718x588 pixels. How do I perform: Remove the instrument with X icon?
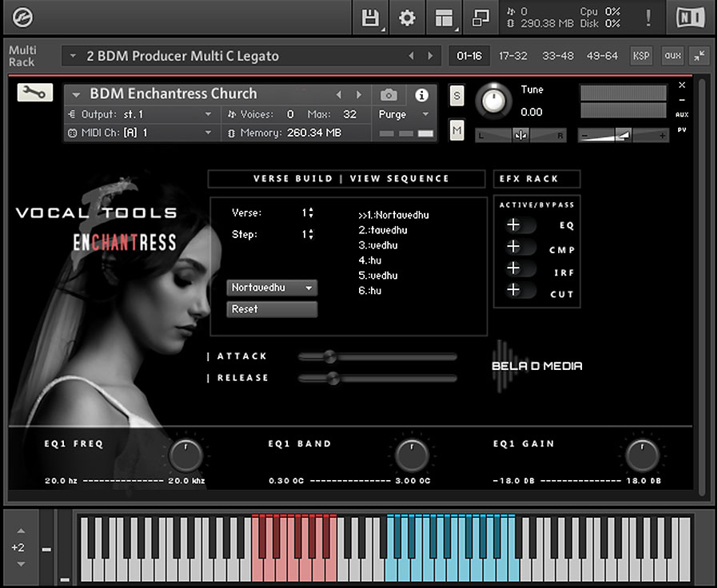[682, 85]
